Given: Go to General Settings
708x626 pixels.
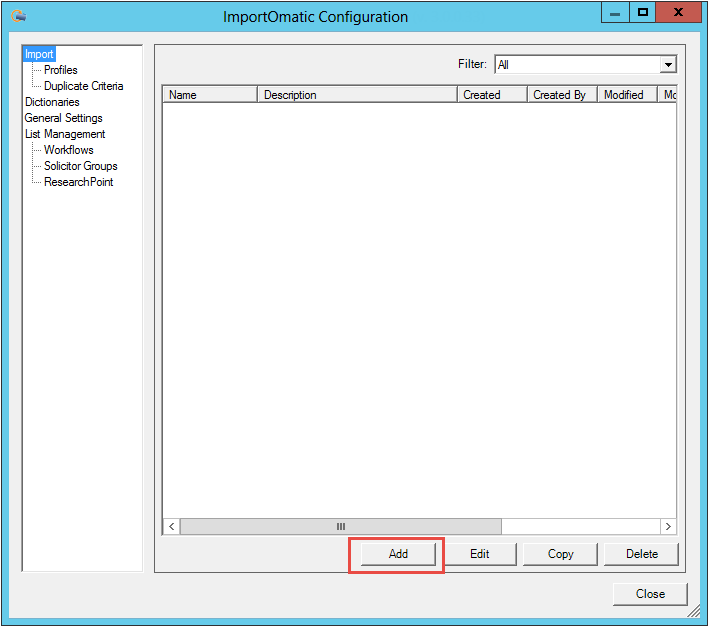Looking at the screenshot, I should [x=63, y=118].
